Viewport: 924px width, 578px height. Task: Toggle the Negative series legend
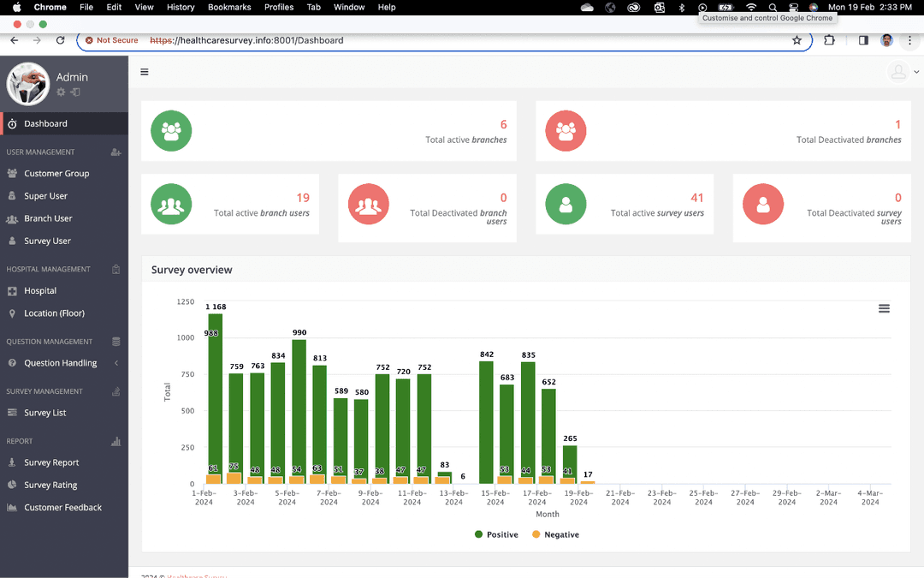[555, 534]
